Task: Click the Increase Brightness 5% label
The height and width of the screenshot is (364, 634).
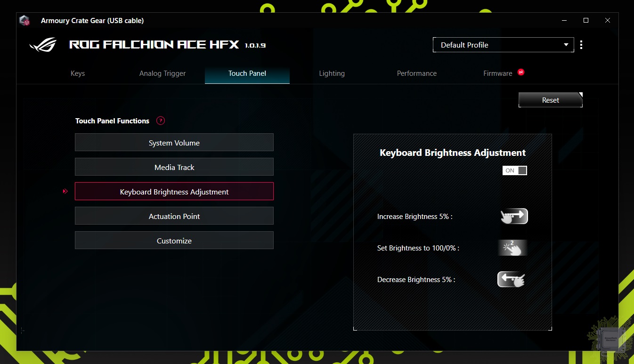Action: (x=415, y=217)
